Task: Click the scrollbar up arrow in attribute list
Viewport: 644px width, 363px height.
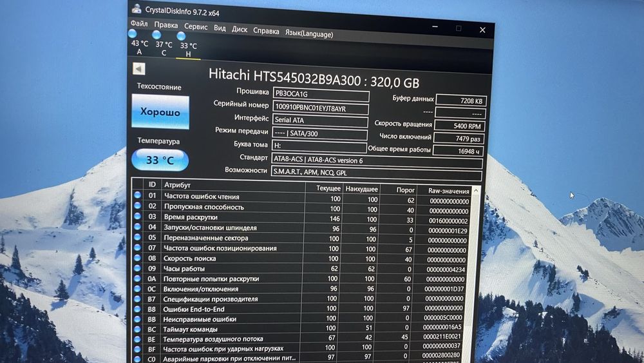Action: [476, 190]
